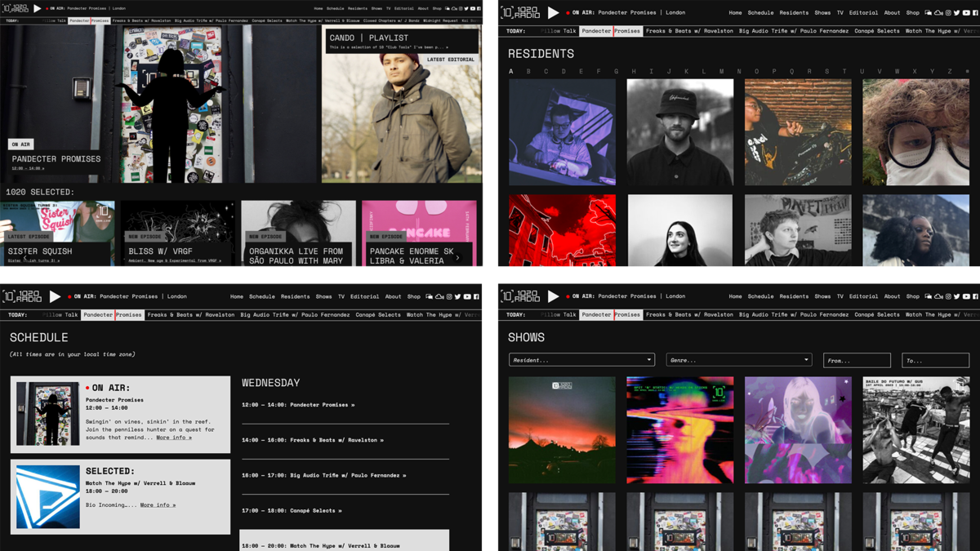Click Freaks & Beats in the Residents page today ticker
The width and height of the screenshot is (980, 551).
click(689, 31)
